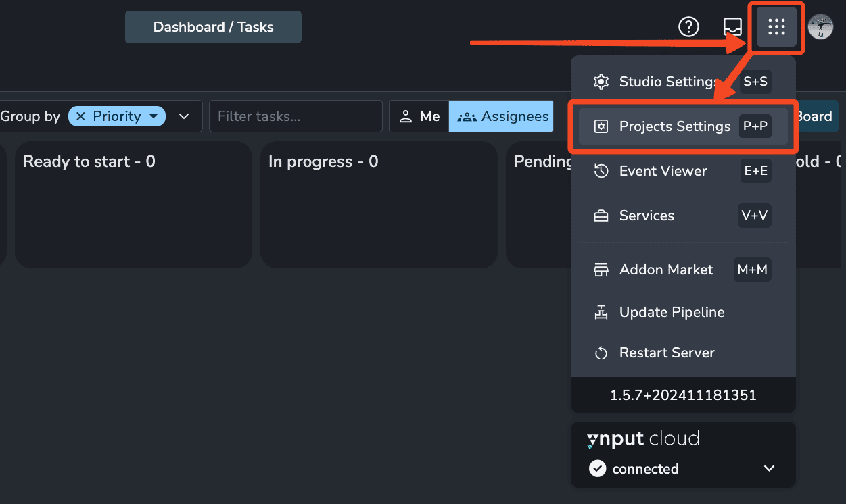846x504 pixels.
Task: Open the inbox icon
Action: [732, 26]
